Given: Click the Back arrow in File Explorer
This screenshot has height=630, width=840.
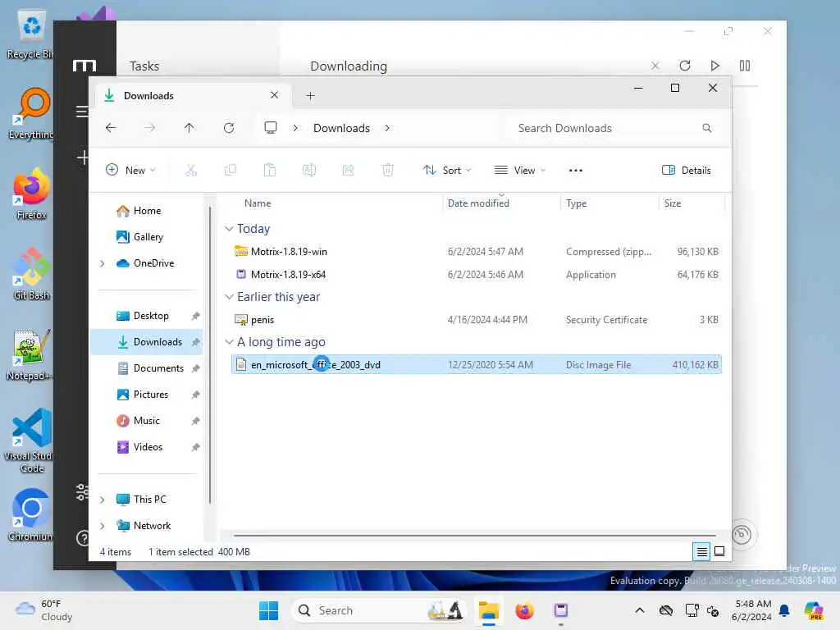Looking at the screenshot, I should tap(111, 128).
